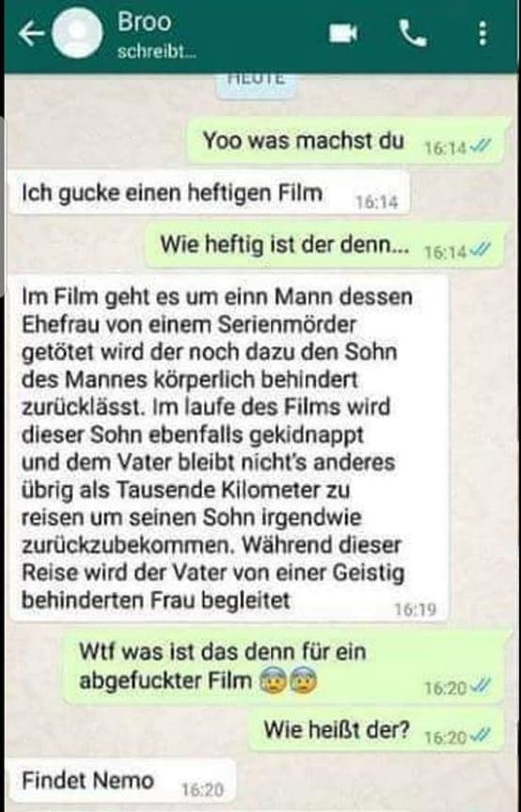Viewport: 521px width, 812px height.
Task: Tap the 'schreibt...' status text
Action: point(156,52)
